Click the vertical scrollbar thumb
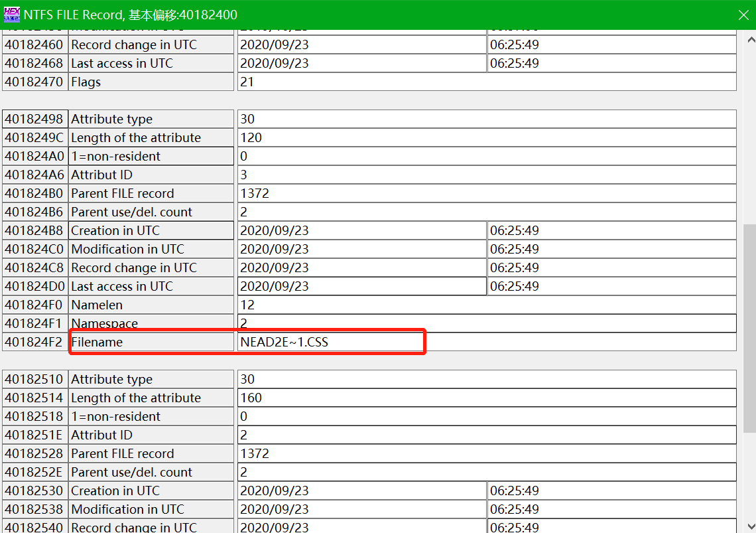 (750, 329)
